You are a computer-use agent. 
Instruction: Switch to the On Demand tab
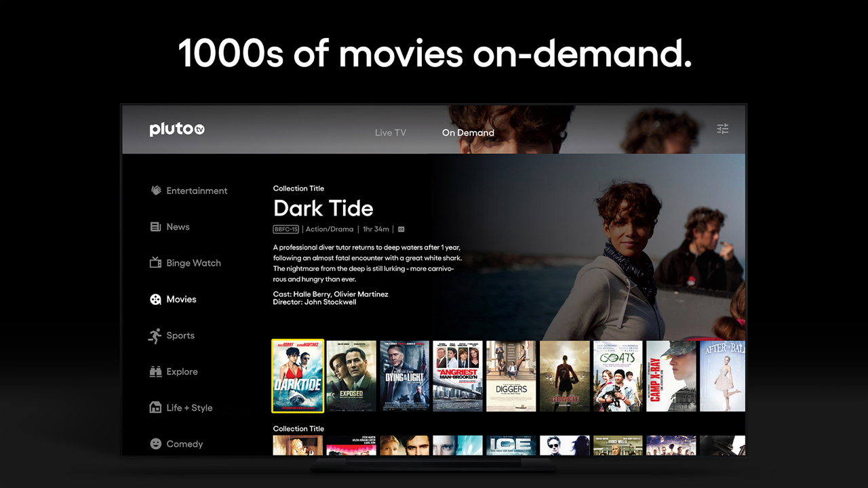click(468, 133)
